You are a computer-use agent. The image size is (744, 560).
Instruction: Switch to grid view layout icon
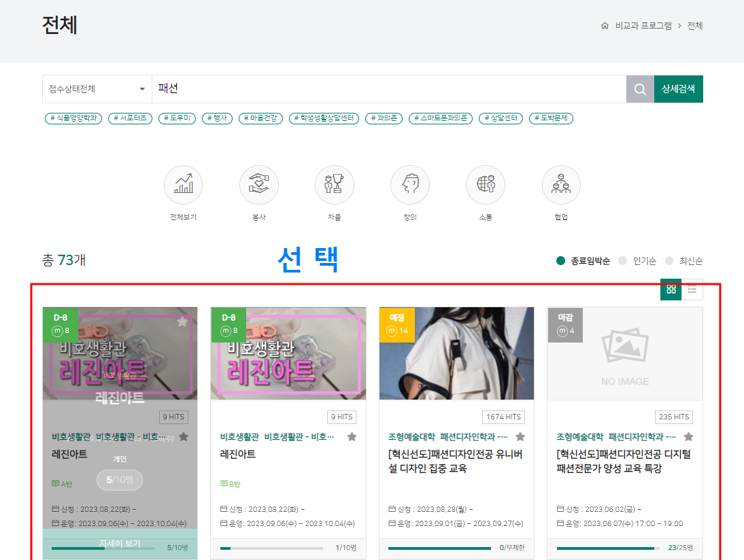671,290
